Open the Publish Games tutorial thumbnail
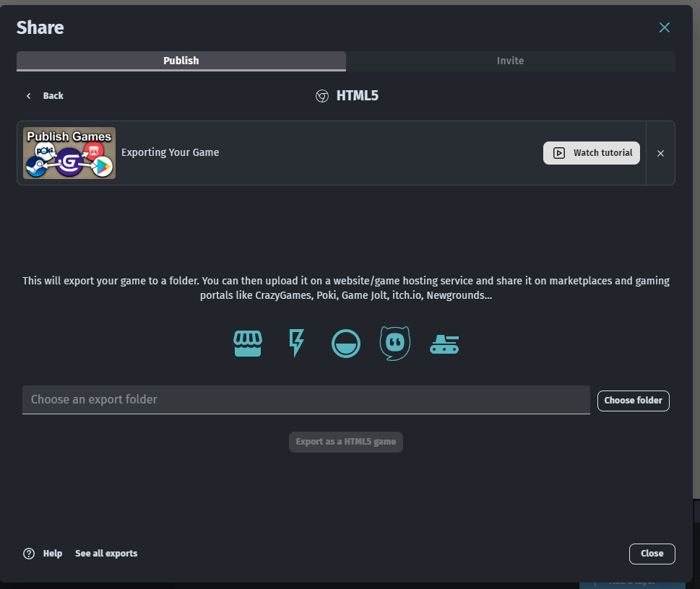The image size is (700, 589). (69, 153)
